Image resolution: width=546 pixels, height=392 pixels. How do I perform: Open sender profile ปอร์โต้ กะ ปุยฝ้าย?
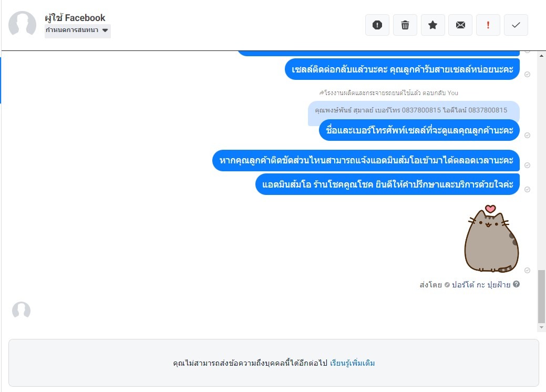click(481, 284)
